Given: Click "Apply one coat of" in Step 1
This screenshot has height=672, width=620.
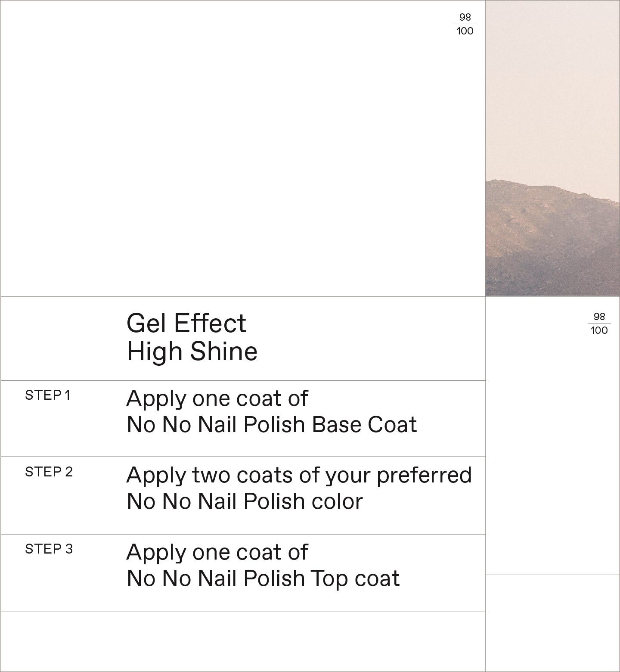Looking at the screenshot, I should click(x=217, y=398).
